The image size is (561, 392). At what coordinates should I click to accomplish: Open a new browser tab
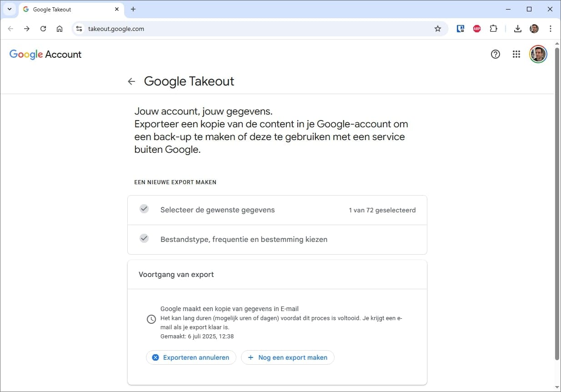[133, 9]
